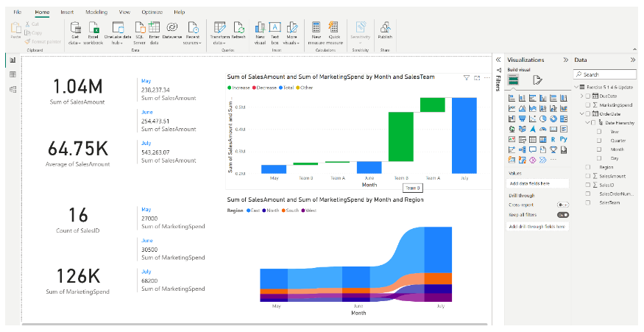Open Excel workbook data source
The height and width of the screenshot is (332, 644).
click(93, 28)
